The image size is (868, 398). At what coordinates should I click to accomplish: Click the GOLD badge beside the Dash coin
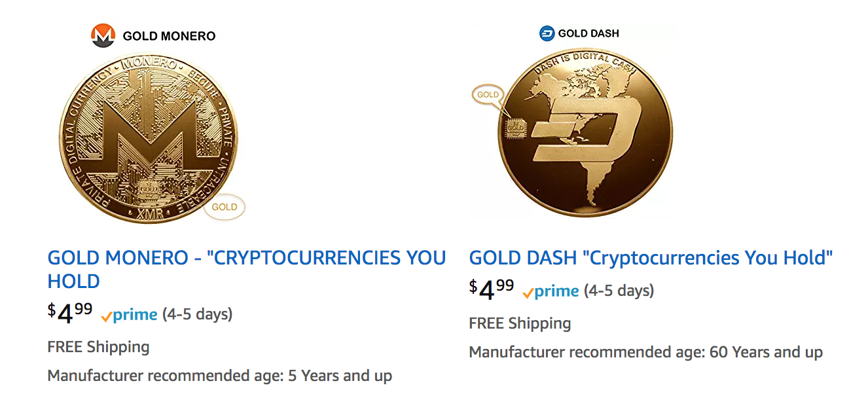[488, 95]
